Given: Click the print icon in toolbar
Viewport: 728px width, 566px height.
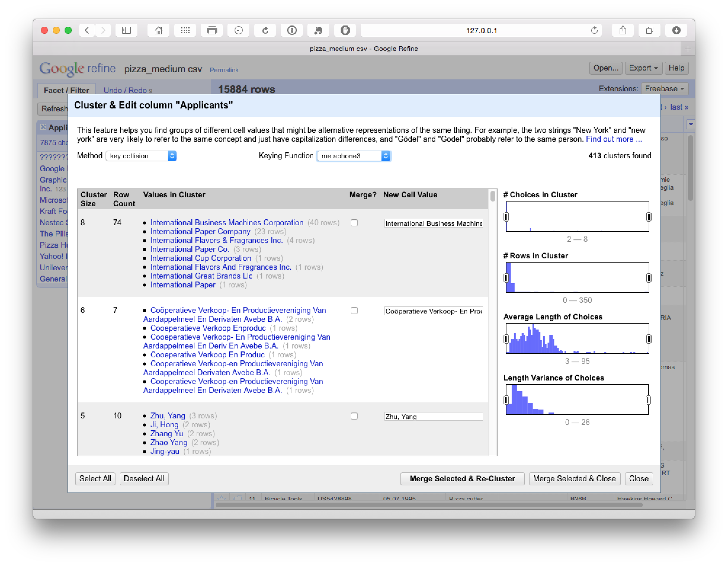Looking at the screenshot, I should 212,30.
